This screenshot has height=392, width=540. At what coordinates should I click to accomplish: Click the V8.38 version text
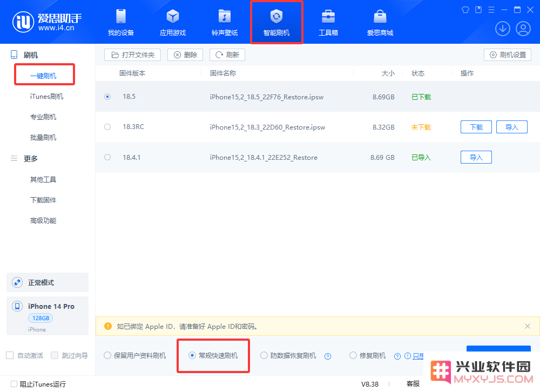[x=369, y=384]
